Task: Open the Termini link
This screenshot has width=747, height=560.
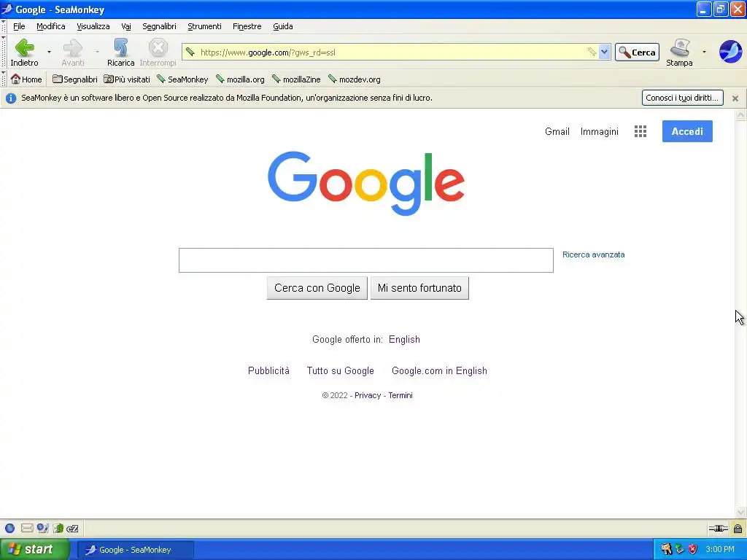Action: tap(400, 395)
